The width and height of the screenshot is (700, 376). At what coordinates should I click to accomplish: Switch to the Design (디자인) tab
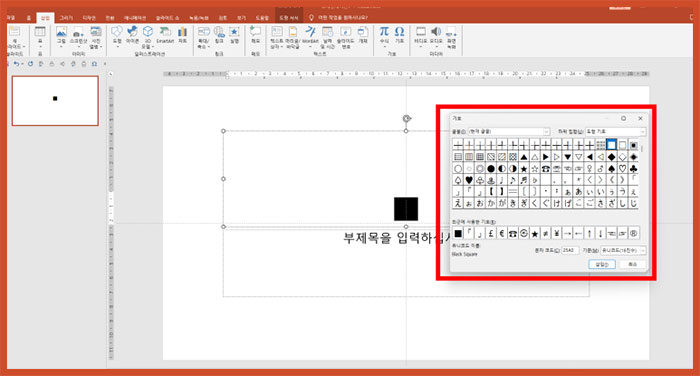pyautogui.click(x=89, y=18)
